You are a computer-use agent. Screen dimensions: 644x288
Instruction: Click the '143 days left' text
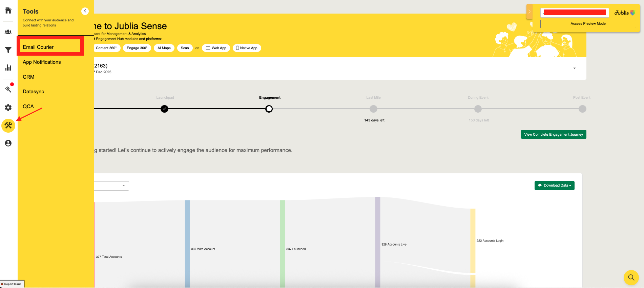[x=374, y=120]
